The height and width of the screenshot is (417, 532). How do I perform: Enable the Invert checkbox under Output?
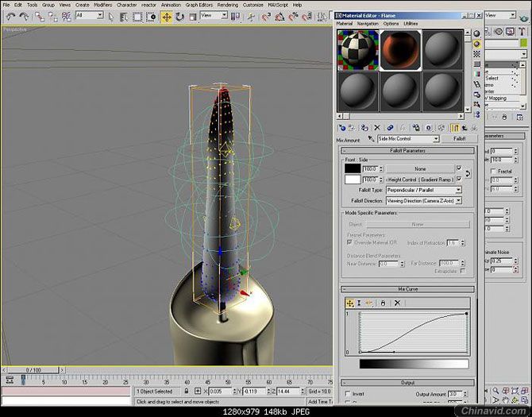tap(348, 394)
